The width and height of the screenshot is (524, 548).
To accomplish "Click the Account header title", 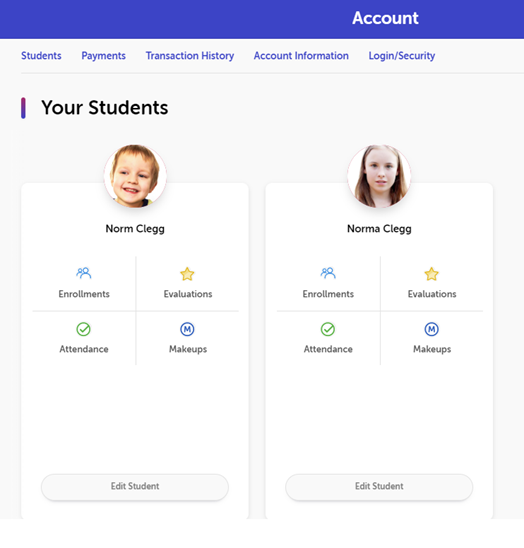I will pos(385,18).
